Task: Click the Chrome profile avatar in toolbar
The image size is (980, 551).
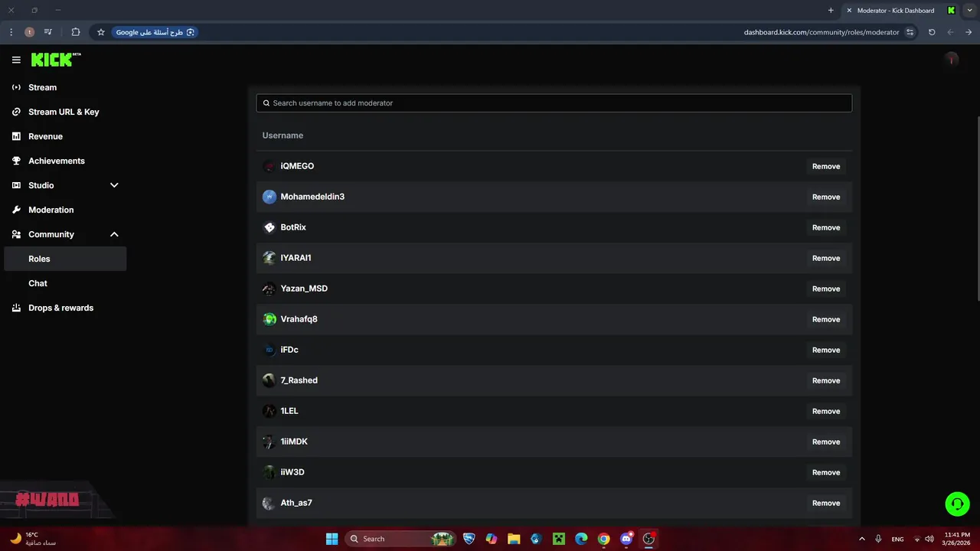Action: pyautogui.click(x=29, y=32)
